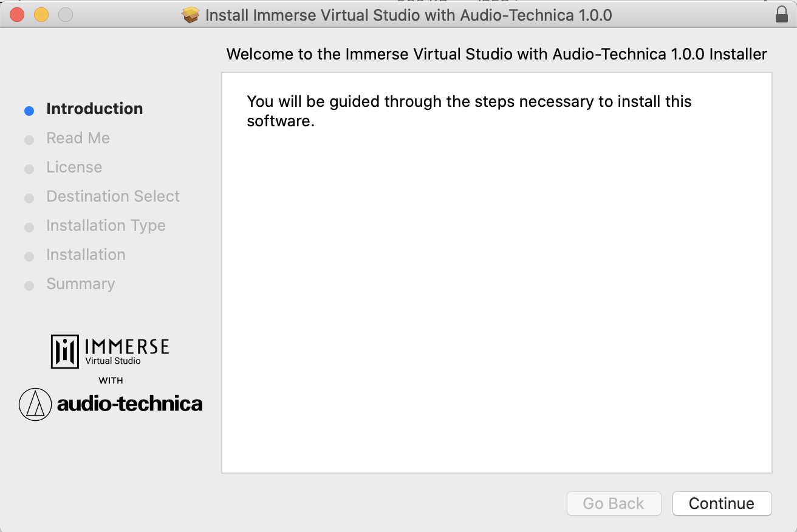Click the bullet beside Summary step
Screen dimensions: 797x532
[29, 285]
